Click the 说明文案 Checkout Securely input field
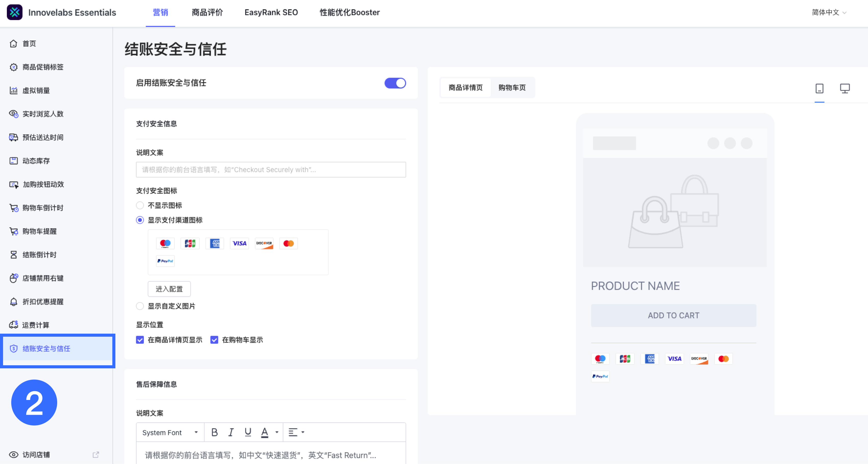Screen dimensions: 868x464 pyautogui.click(x=271, y=170)
